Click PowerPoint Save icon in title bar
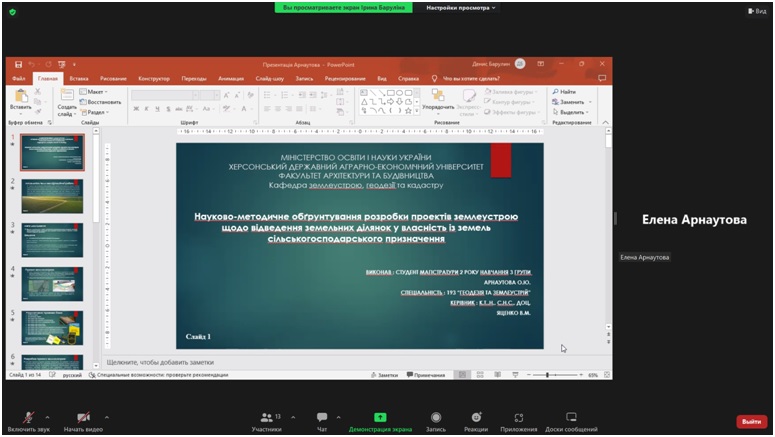Image resolution: width=775 pixels, height=437 pixels. pos(18,64)
